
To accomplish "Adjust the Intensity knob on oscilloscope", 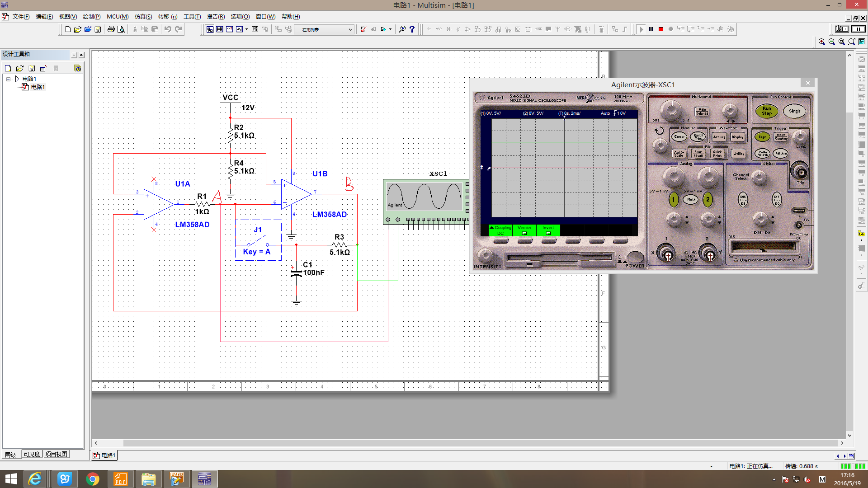I will [x=486, y=255].
